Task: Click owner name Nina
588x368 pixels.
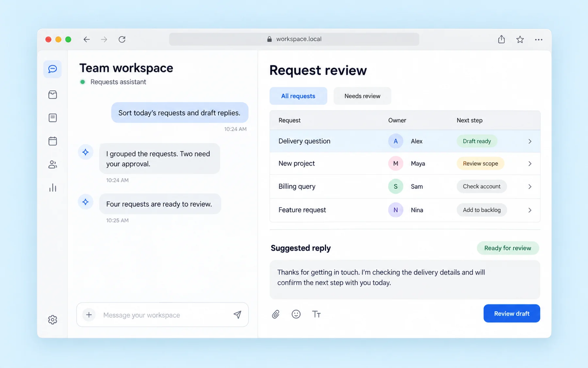Action: pyautogui.click(x=417, y=210)
